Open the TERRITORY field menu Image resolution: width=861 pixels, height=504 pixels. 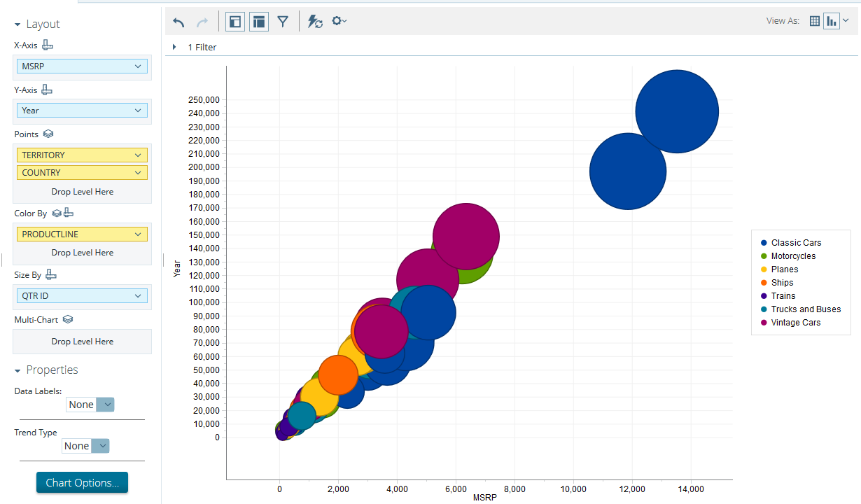click(138, 155)
